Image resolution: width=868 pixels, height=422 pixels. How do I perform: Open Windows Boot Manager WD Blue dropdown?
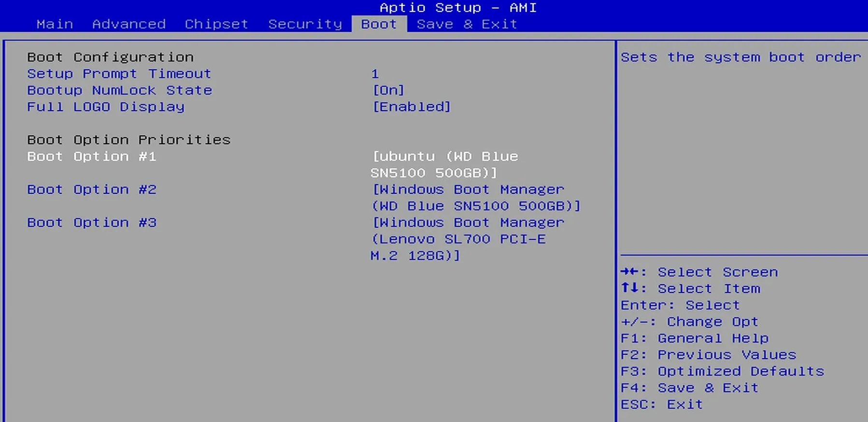(475, 198)
